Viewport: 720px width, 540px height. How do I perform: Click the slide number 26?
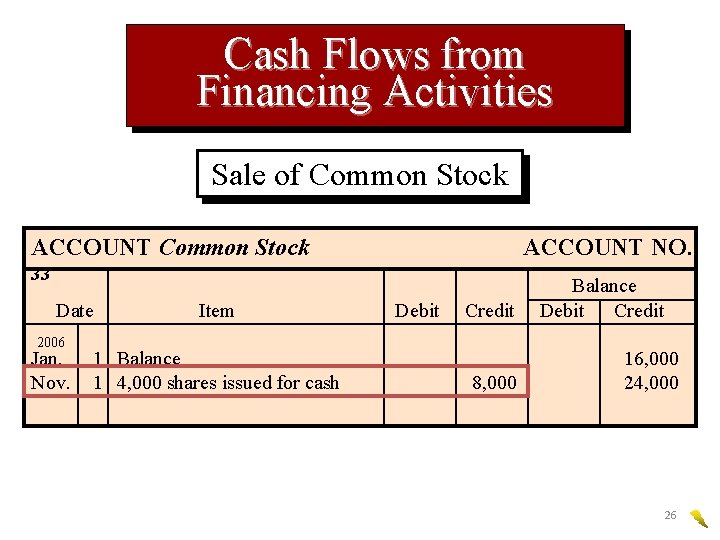pyautogui.click(x=670, y=516)
